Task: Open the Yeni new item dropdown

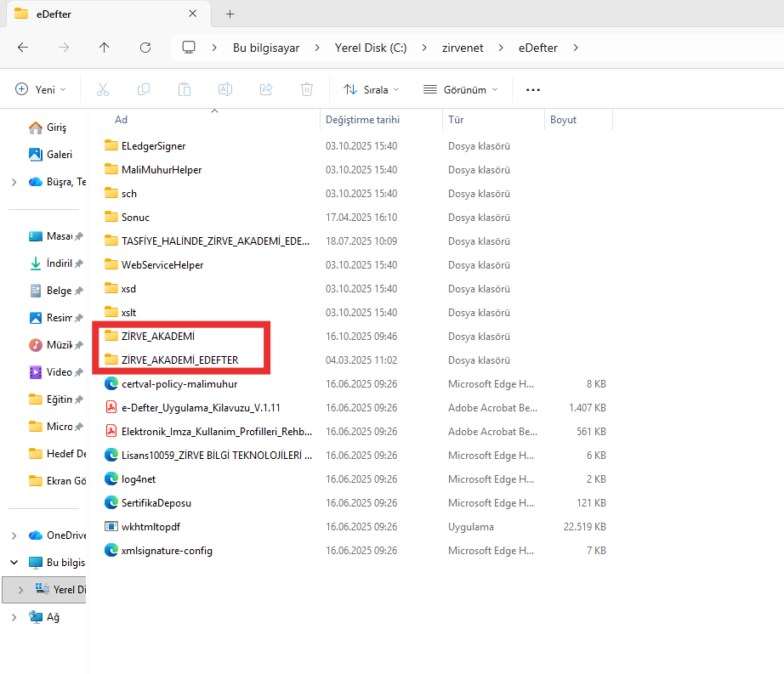Action: 41,89
